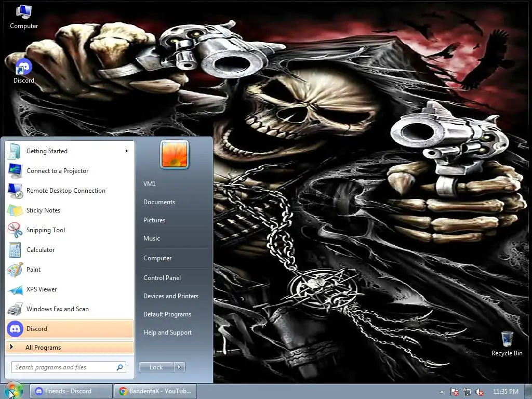
Task: Open Devices and Printers
Action: coord(171,296)
